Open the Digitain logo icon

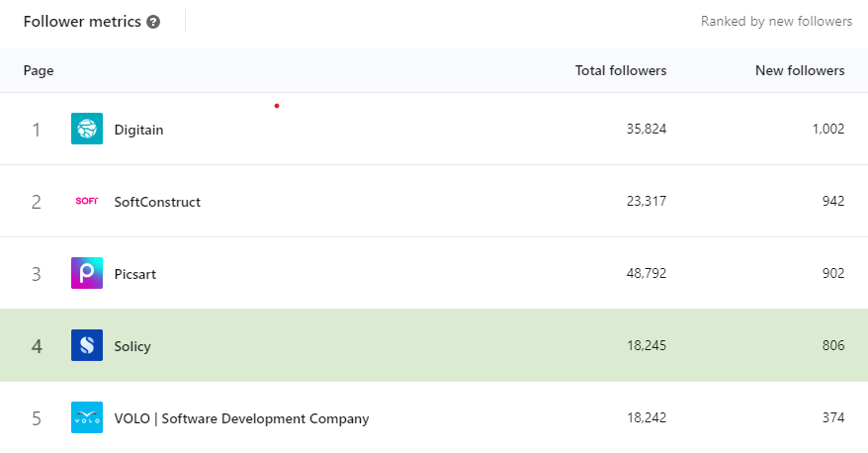(87, 129)
